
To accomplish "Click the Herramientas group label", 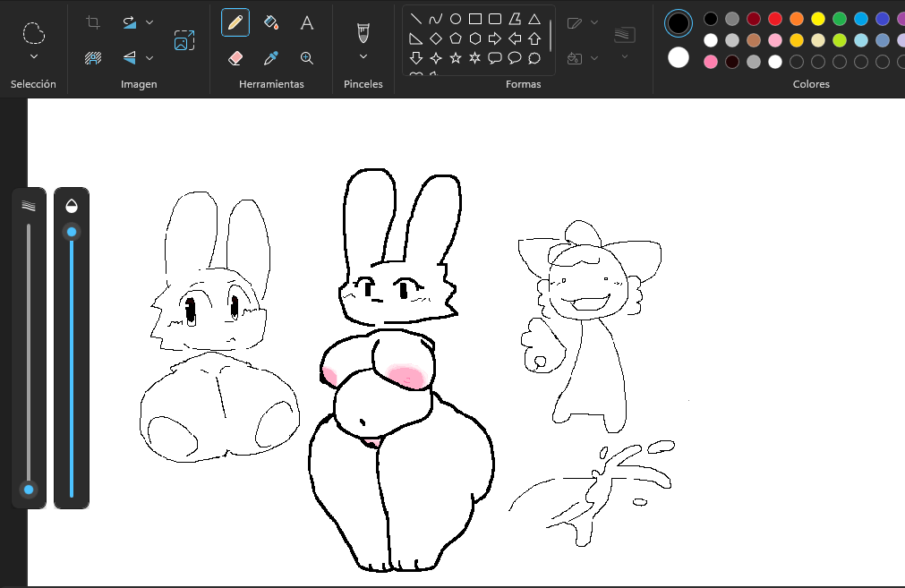I will click(271, 83).
